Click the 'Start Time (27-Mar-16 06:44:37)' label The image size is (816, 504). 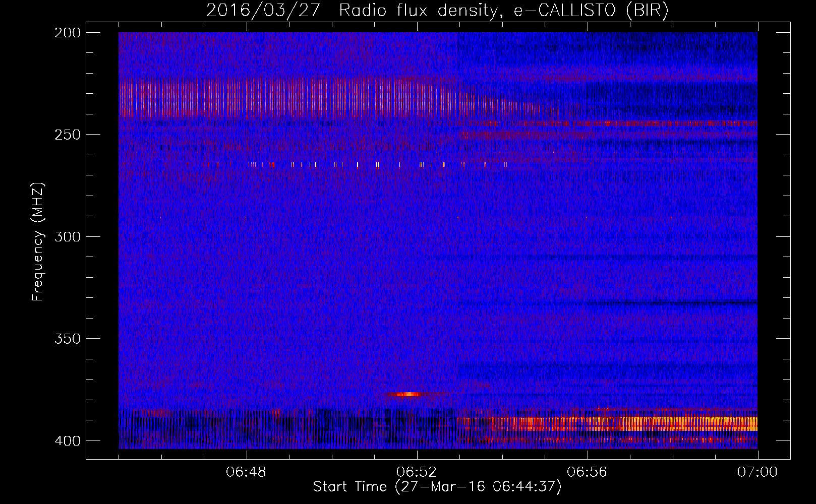(x=437, y=487)
